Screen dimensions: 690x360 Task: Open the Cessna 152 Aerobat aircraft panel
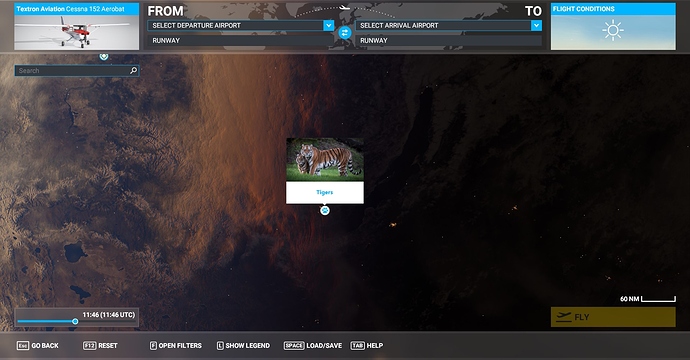[77, 26]
